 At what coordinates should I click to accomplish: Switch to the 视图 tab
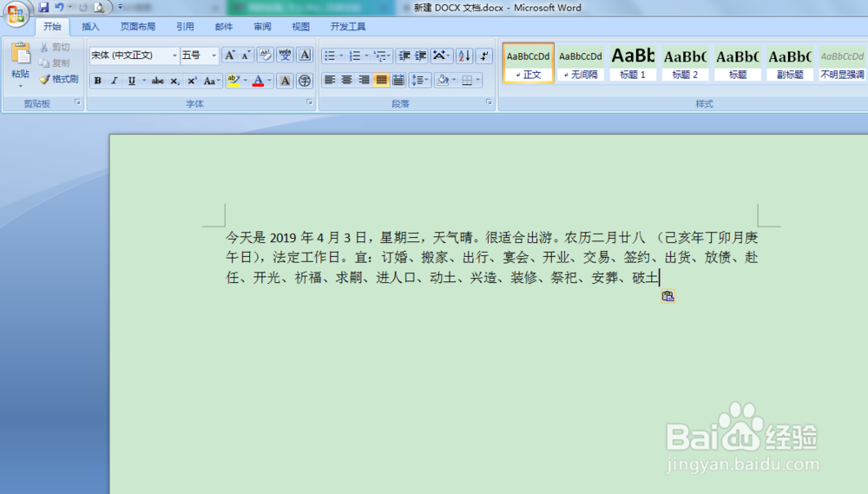pyautogui.click(x=300, y=27)
